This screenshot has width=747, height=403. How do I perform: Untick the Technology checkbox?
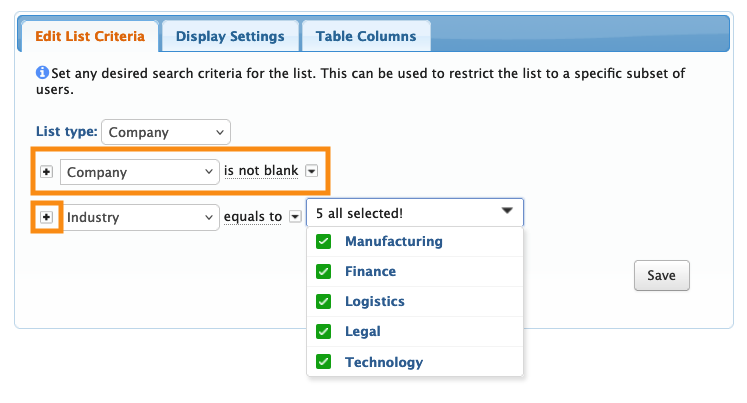323,362
